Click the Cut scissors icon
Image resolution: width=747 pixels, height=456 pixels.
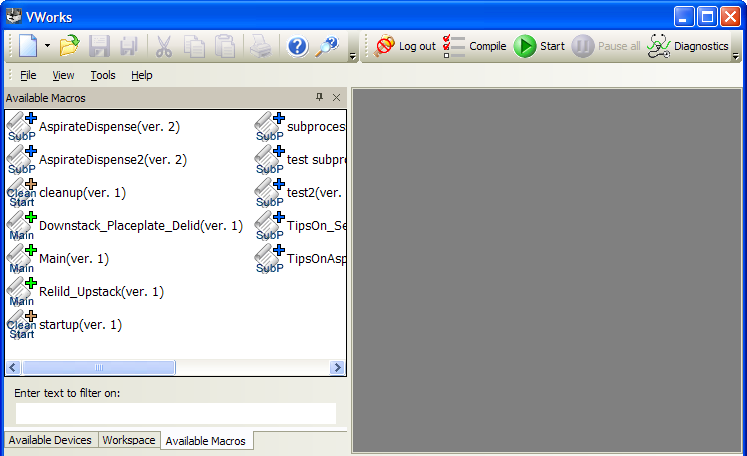coord(163,46)
